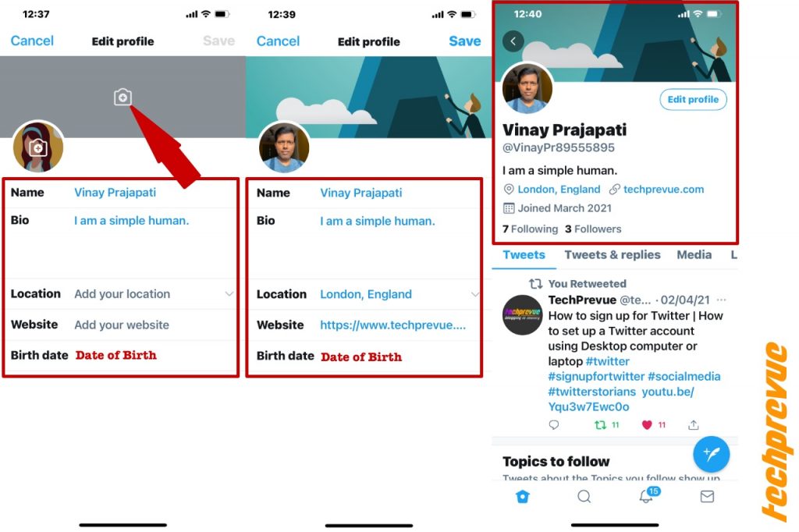The height and width of the screenshot is (532, 799).
Task: Toggle retweet on the TechPrevue tweet
Action: coord(601,425)
